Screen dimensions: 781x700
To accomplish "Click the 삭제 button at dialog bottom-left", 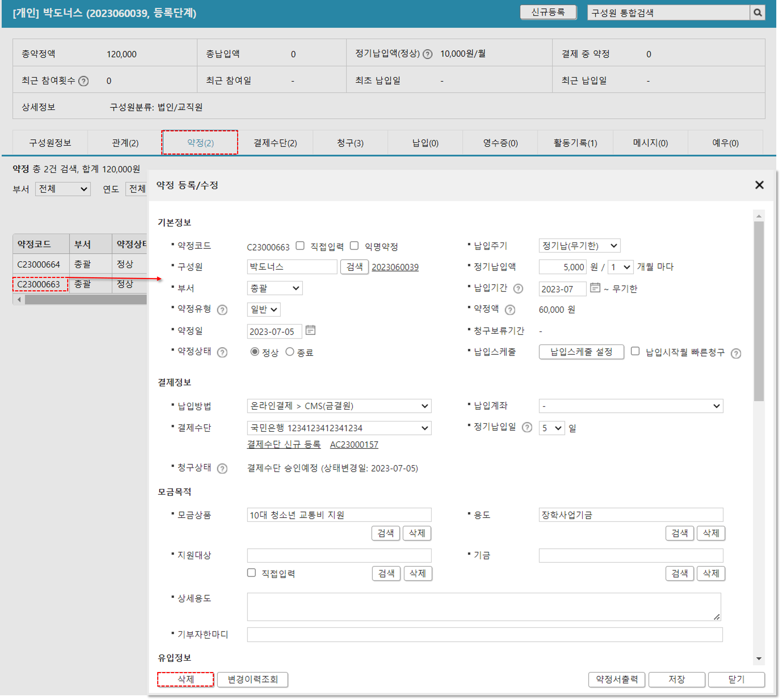I will (186, 680).
